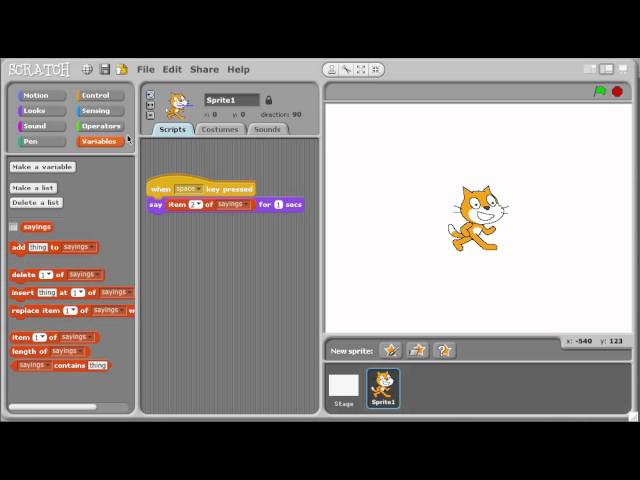Click thing field in add block
The image size is (640, 480).
click(x=38, y=247)
